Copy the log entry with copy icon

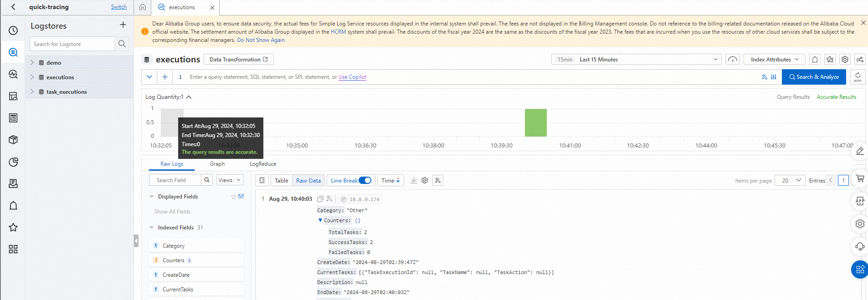320,199
